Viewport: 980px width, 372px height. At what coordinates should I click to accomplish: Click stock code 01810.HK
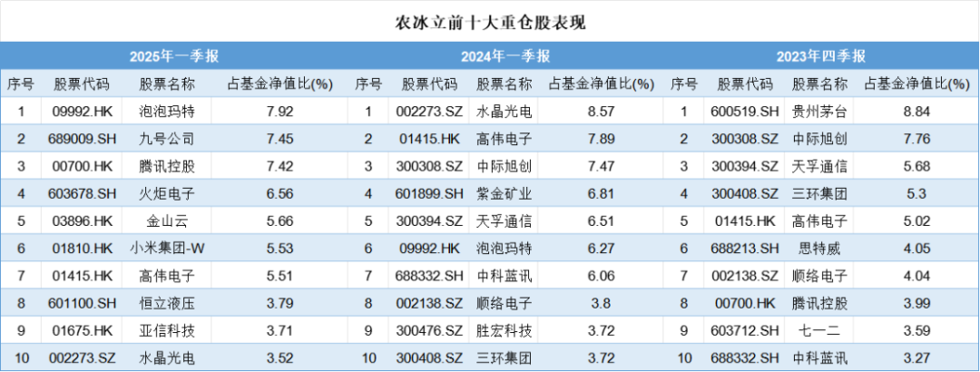click(82, 249)
